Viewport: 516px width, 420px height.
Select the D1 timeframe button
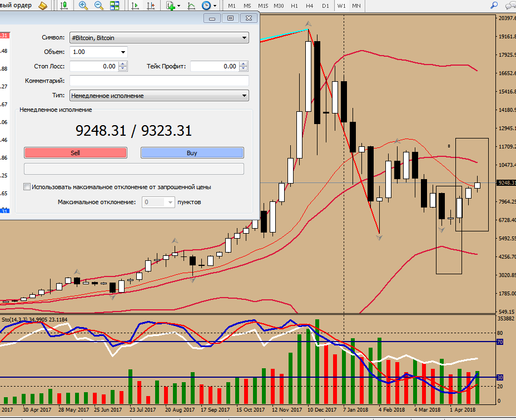coord(325,6)
